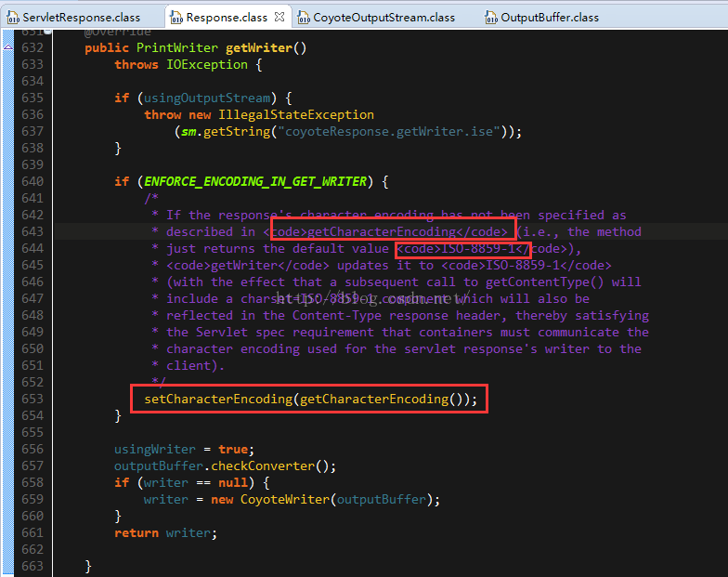
Task: Select the Response.class editor tab
Action: tap(227, 17)
